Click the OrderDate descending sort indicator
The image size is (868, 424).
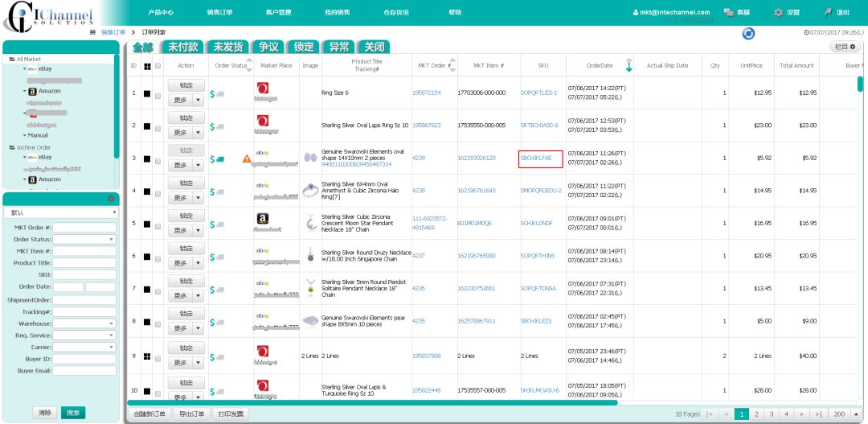tap(628, 65)
